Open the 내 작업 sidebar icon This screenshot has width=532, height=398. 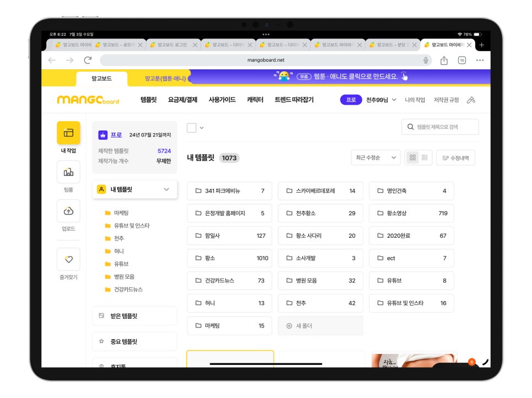pyautogui.click(x=68, y=133)
